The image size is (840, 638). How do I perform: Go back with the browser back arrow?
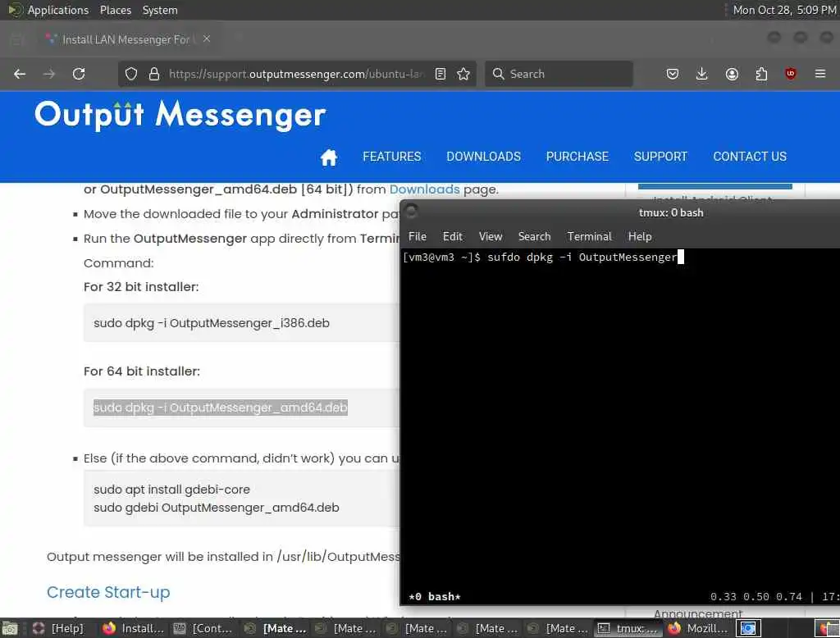[x=20, y=74]
